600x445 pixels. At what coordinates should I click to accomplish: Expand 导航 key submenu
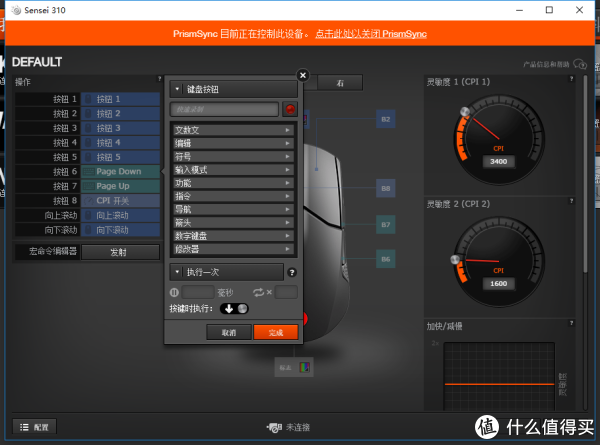(233, 209)
